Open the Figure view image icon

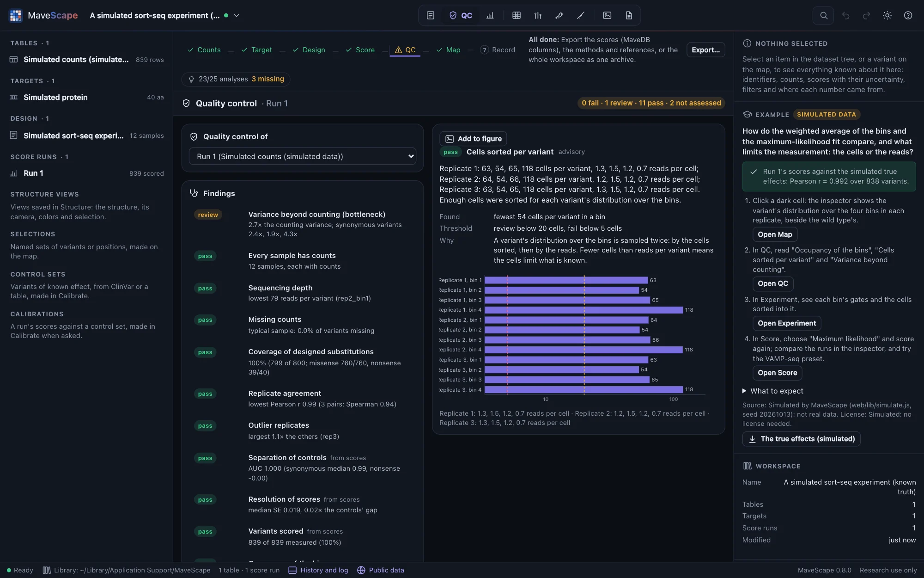click(607, 15)
